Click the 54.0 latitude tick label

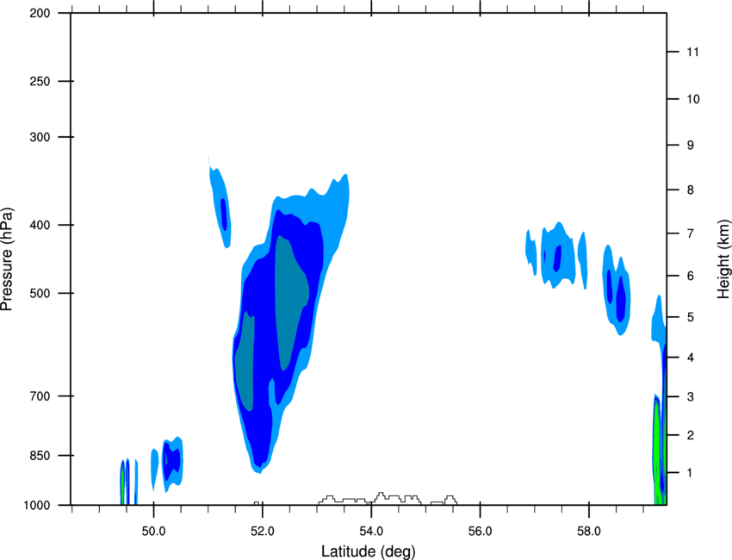[x=371, y=532]
